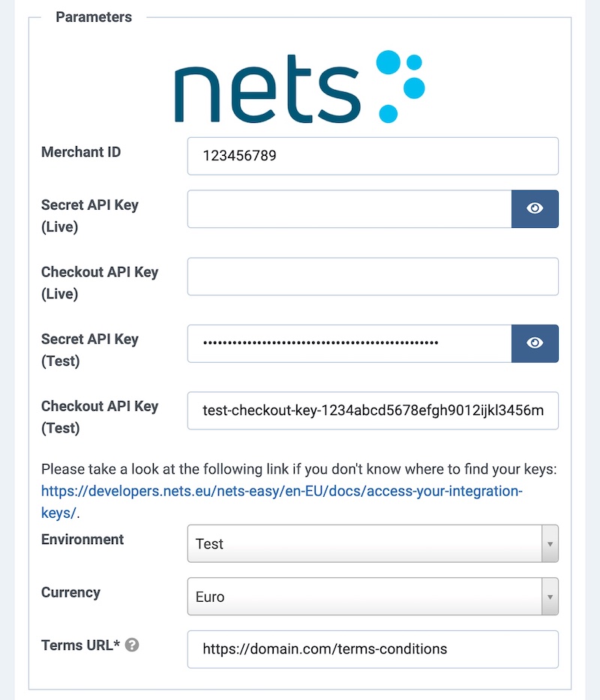Focus the Merchant ID field

pos(373,157)
